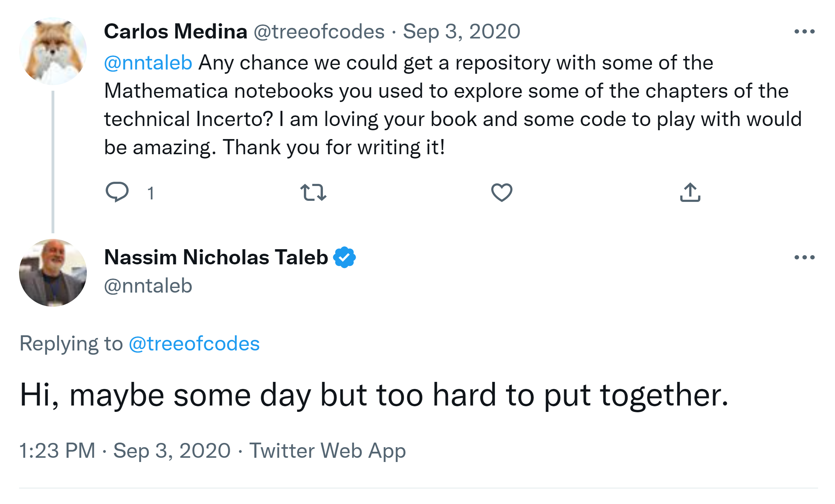Open Carlos Medina's display name link
835x504 pixels.
click(175, 32)
